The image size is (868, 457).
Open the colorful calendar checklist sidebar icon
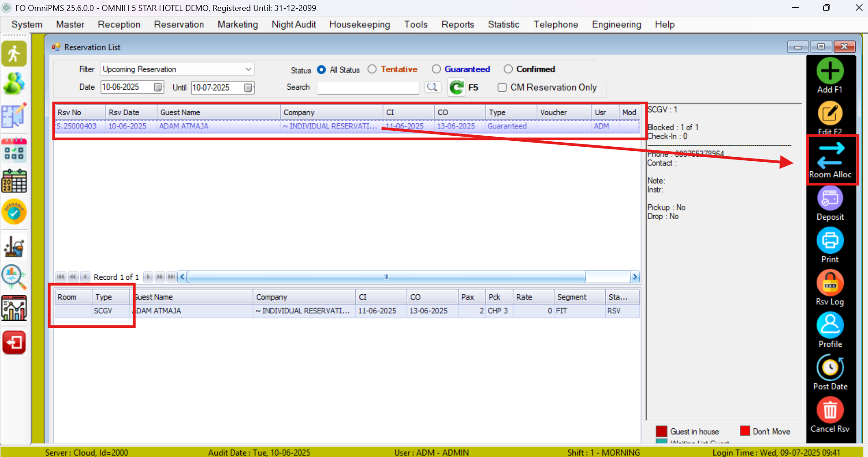[14, 150]
